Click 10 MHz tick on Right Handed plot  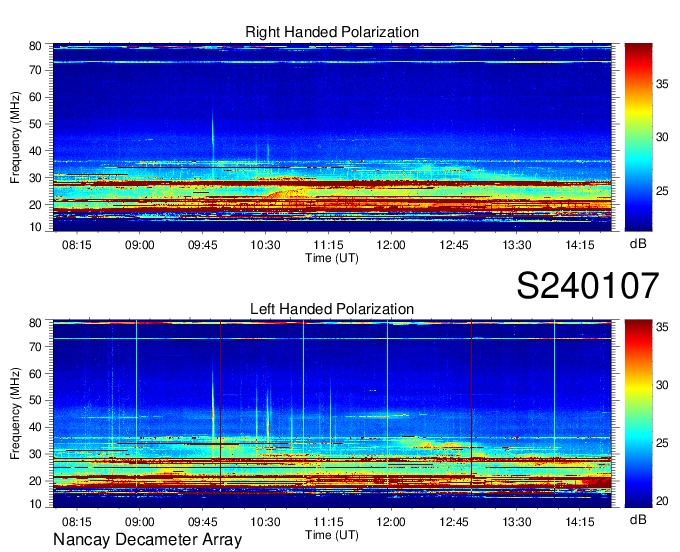pos(35,227)
